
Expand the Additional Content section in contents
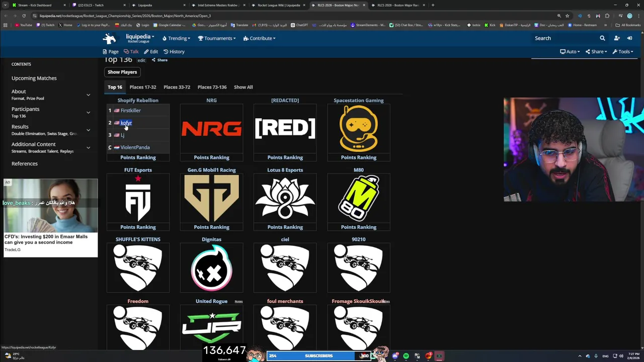tap(88, 147)
